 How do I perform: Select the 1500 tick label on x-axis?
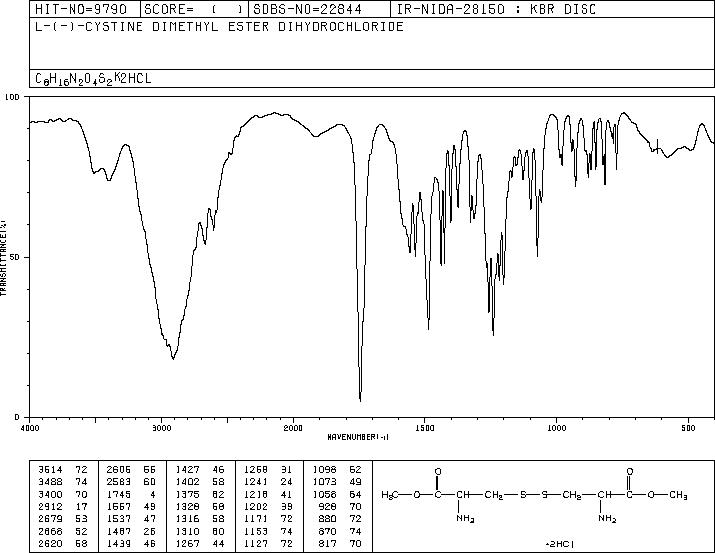pyautogui.click(x=425, y=428)
